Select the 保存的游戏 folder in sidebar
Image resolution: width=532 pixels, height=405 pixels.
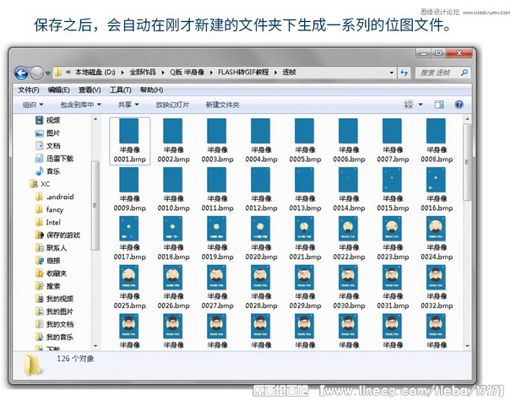62,235
